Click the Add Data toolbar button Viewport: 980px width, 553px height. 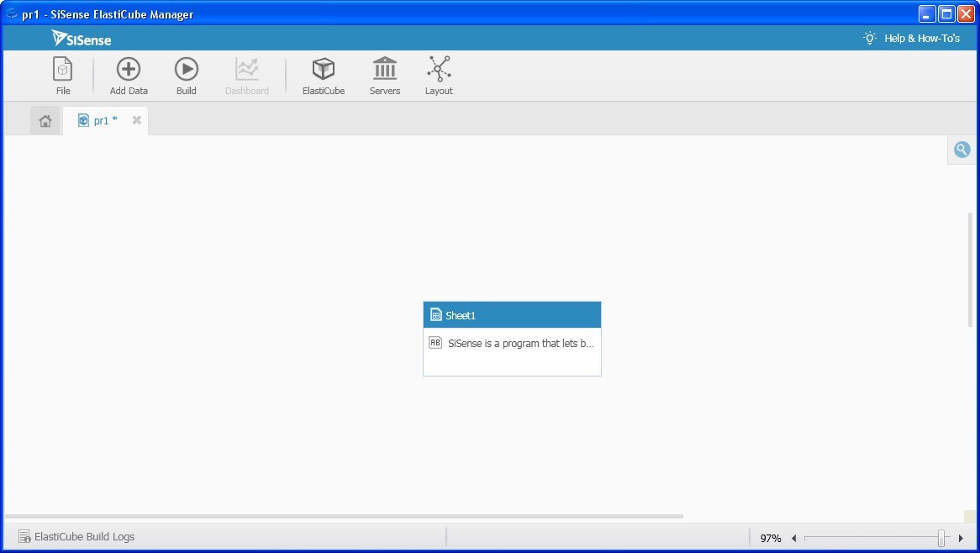pyautogui.click(x=129, y=75)
